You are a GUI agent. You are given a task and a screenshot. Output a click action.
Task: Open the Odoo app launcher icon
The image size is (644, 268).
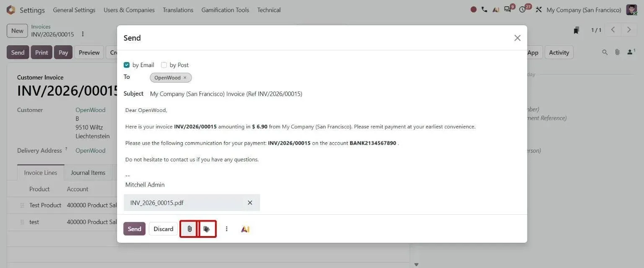pos(11,10)
